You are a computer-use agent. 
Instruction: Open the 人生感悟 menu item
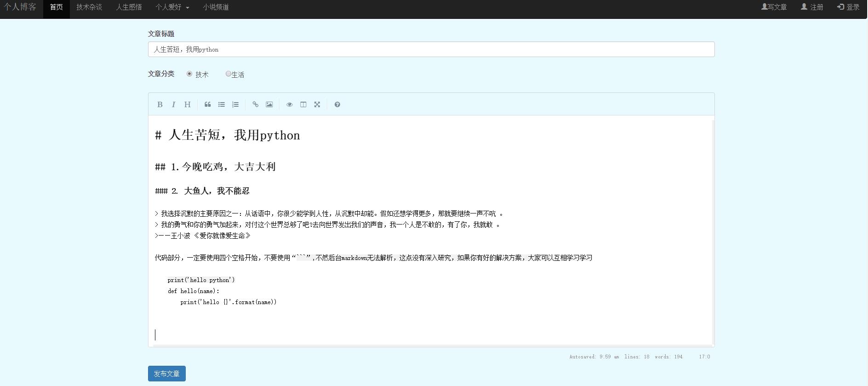click(x=129, y=7)
